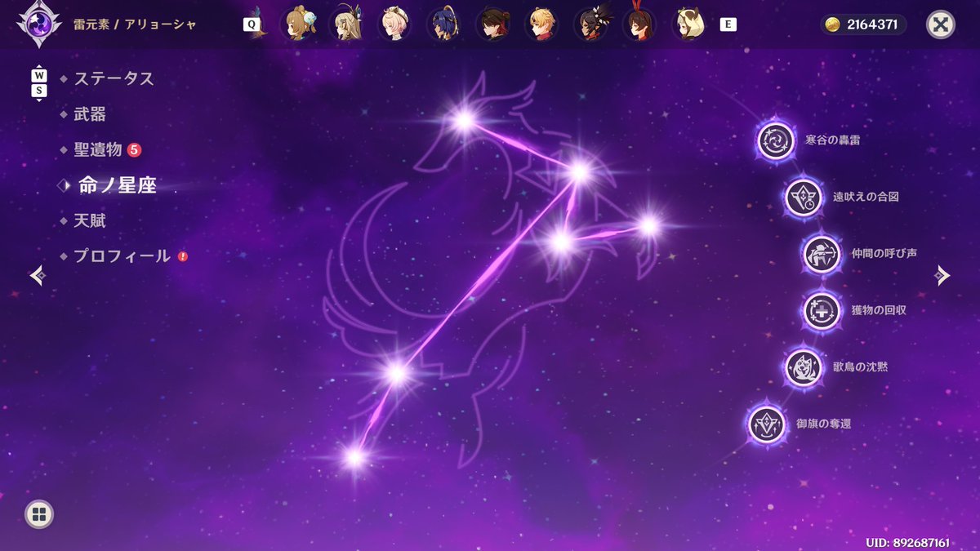The height and width of the screenshot is (551, 980).
Task: Click the 御旗の奪還 label text
Action: pyautogui.click(x=823, y=424)
